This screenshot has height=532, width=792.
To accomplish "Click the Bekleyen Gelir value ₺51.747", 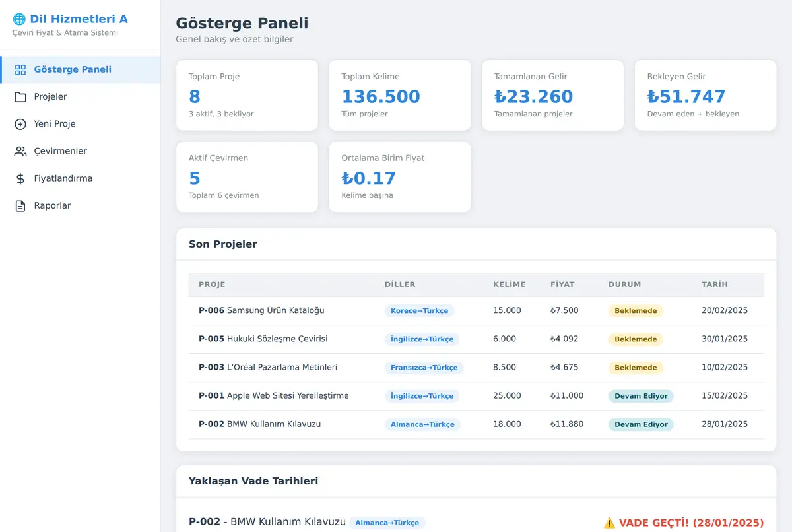I will [686, 96].
